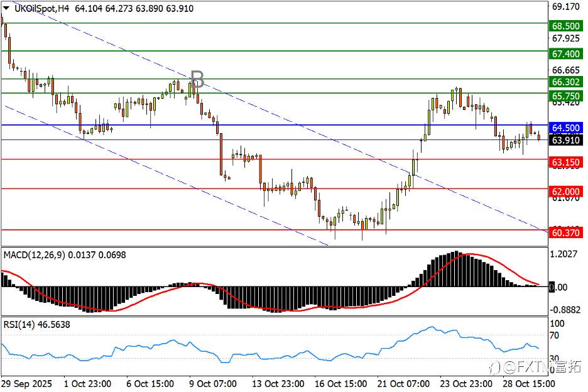Click the MACD scale value 1.2027
Screen dimensions: 588x392
563,254
